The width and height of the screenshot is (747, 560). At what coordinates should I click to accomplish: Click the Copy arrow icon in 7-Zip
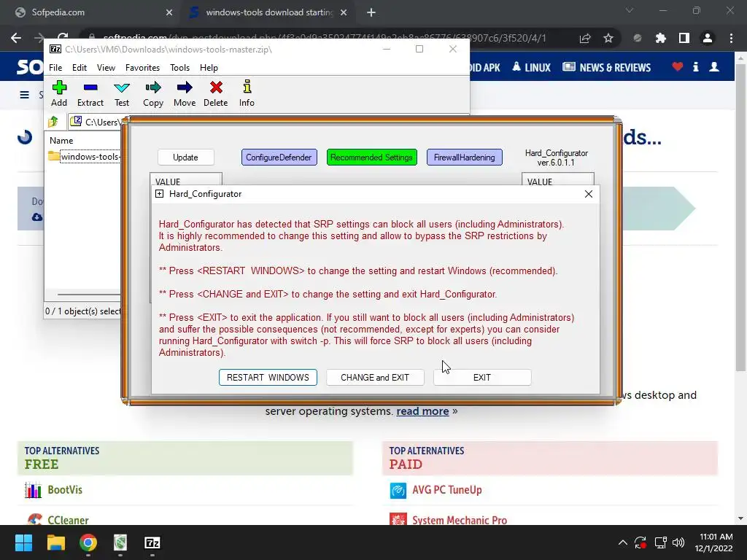click(x=153, y=87)
